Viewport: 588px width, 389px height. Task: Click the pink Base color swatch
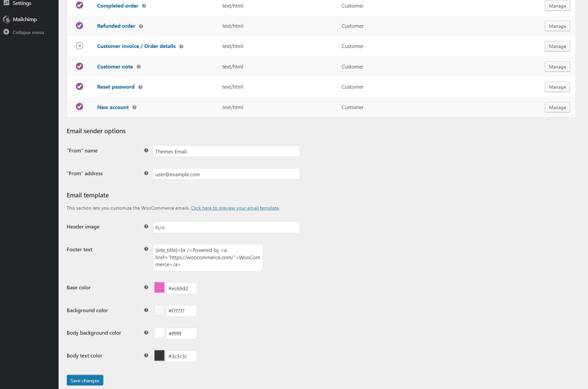tap(159, 288)
